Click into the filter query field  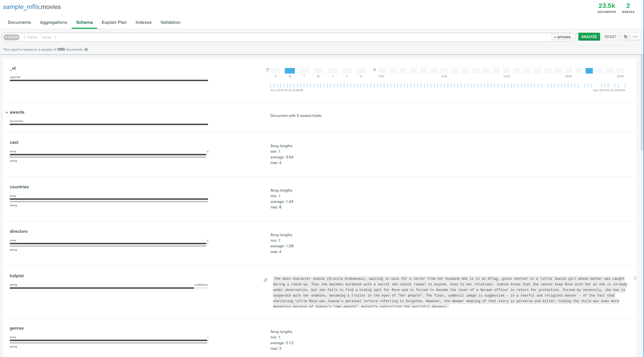tap(280, 37)
